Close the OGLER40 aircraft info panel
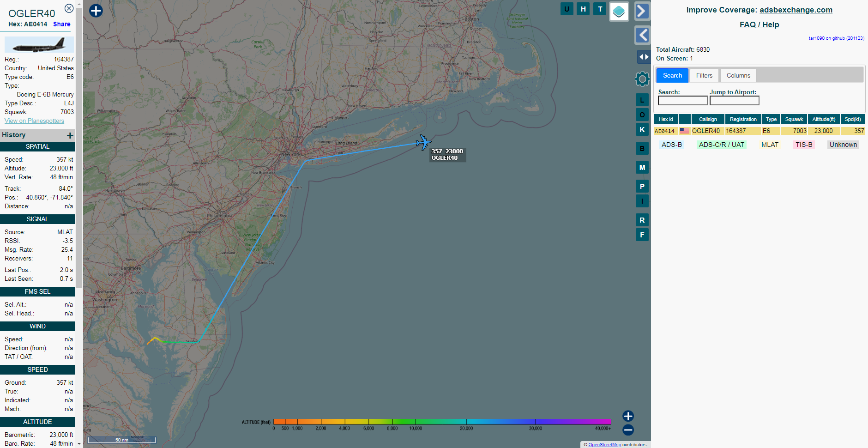The height and width of the screenshot is (448, 868). coord(69,8)
